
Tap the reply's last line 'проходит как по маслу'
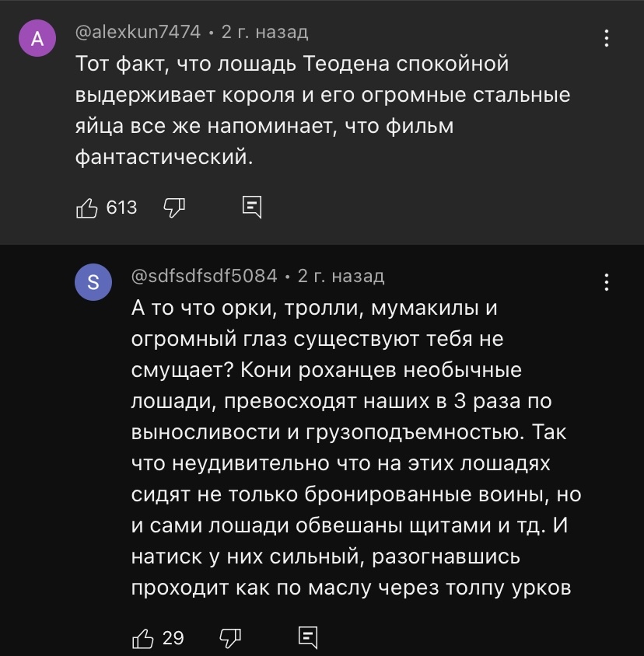point(352,587)
